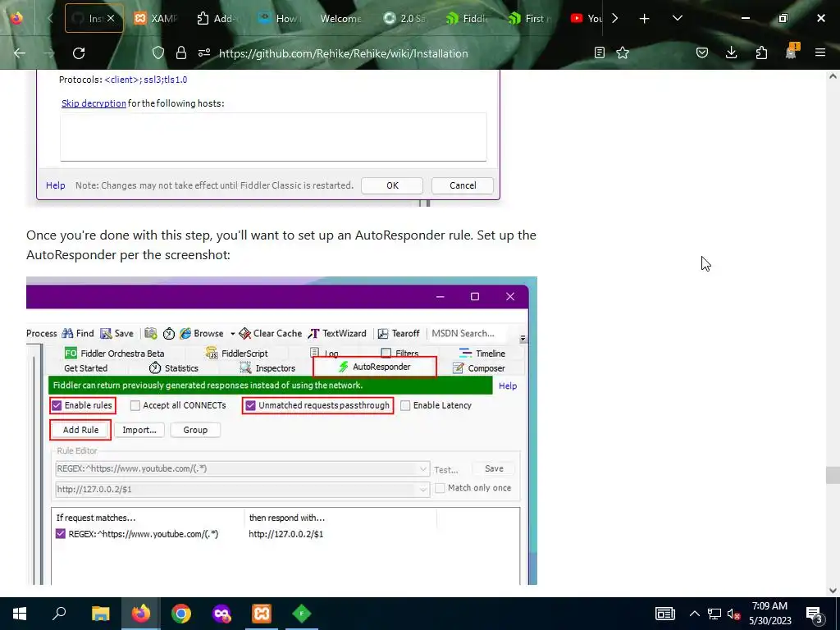840x630 pixels.
Task: Switch to the Fiddler tab
Action: pos(466,18)
